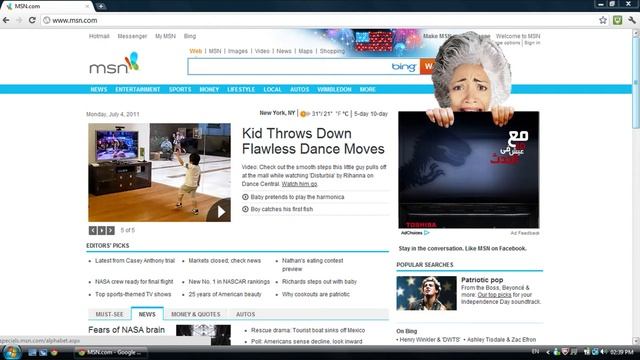Open NASA crew ready for final flight
Viewport: 640px width, 360px height.
(134, 282)
